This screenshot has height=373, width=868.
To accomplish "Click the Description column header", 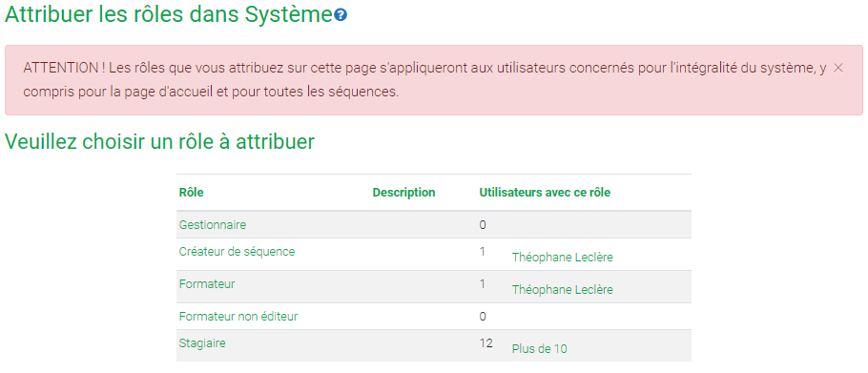I will point(404,193).
